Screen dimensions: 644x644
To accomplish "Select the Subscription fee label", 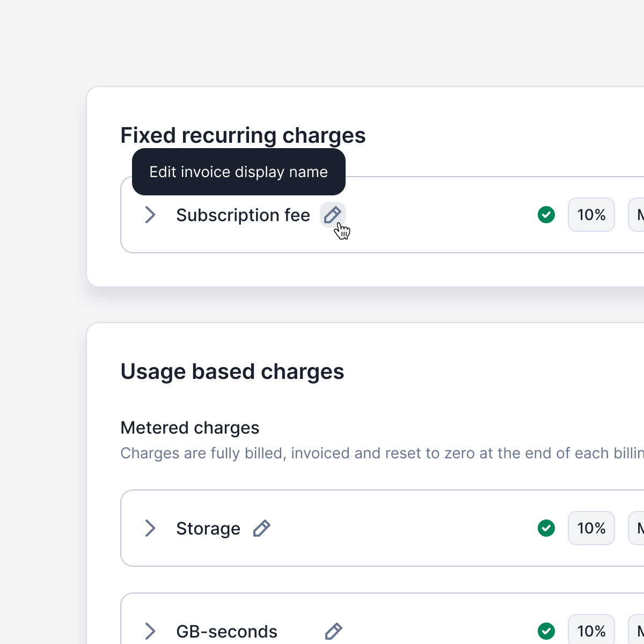I will (x=243, y=215).
